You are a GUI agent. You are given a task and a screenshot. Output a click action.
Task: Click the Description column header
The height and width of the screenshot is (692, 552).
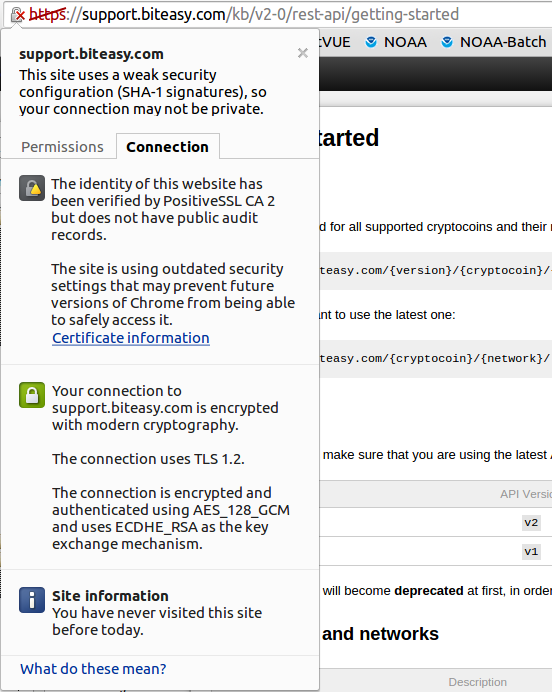tap(477, 682)
